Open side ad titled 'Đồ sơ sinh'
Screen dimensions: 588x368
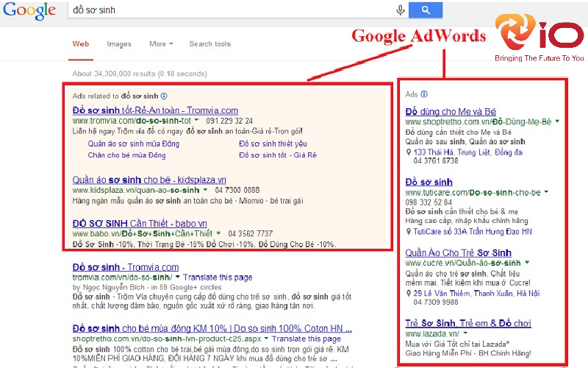[x=429, y=182]
